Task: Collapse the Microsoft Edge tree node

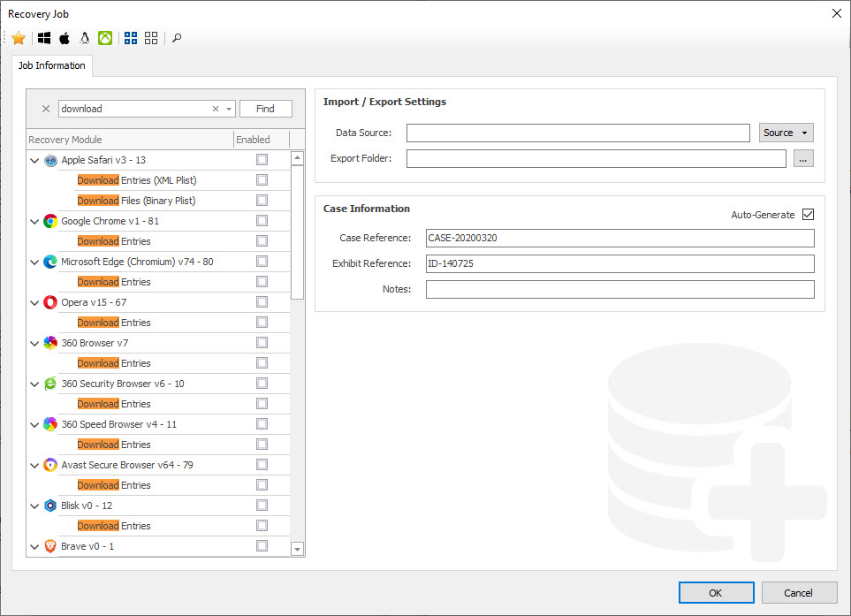Action: point(34,262)
